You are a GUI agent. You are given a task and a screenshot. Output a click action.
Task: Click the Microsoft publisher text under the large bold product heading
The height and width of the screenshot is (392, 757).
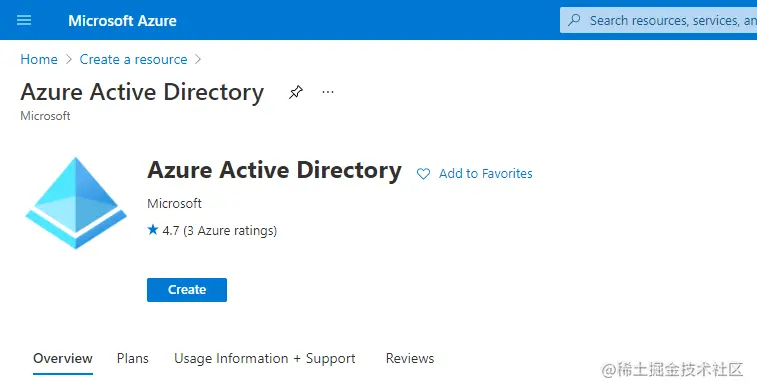click(174, 203)
